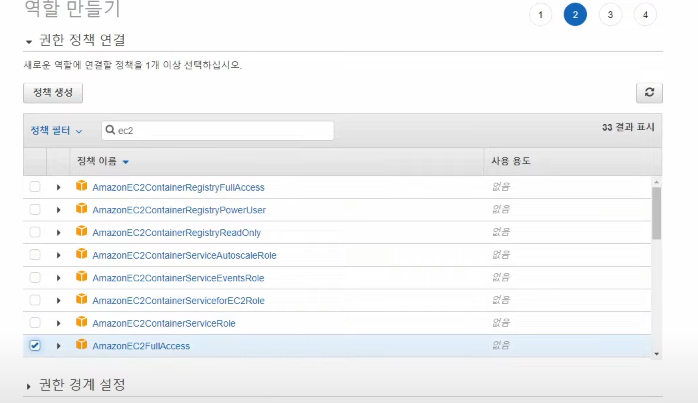The width and height of the screenshot is (698, 403).
Task: Open AmazonEC2ContainerServiceRole policy link
Action: pos(164,324)
